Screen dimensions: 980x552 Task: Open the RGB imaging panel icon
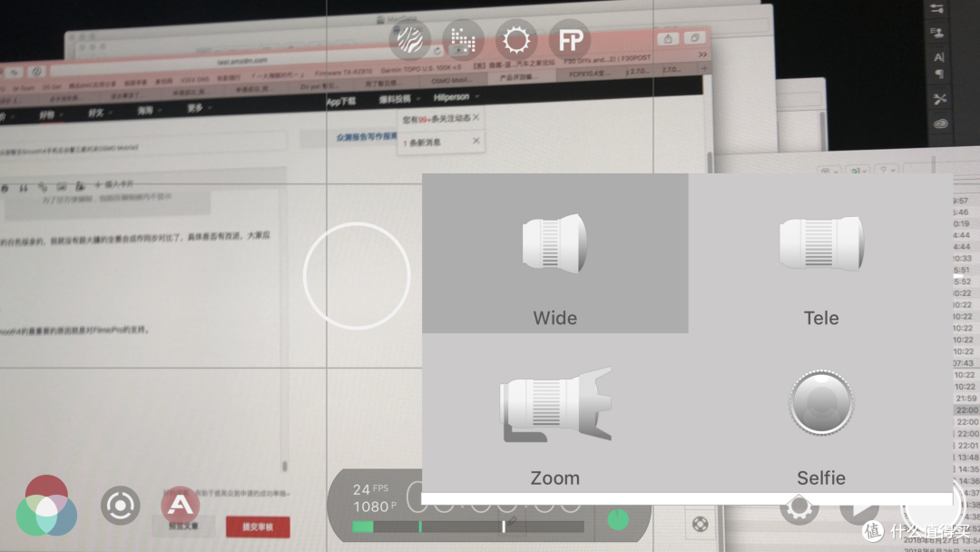[x=46, y=506]
